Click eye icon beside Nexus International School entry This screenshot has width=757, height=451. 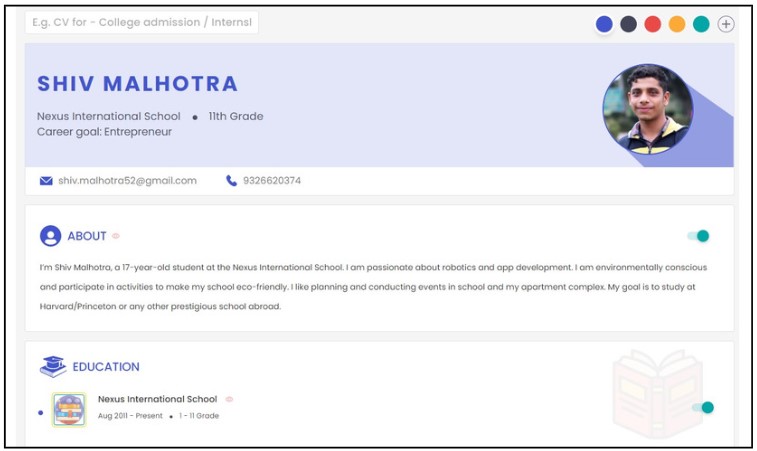click(x=229, y=399)
